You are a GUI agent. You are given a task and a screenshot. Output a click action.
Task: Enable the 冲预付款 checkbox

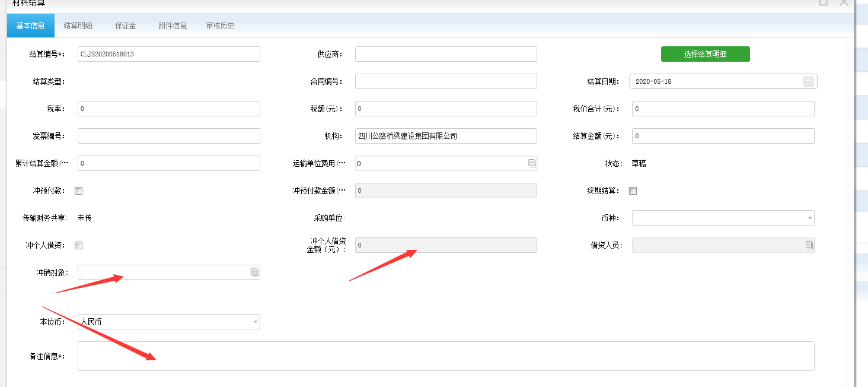point(79,191)
